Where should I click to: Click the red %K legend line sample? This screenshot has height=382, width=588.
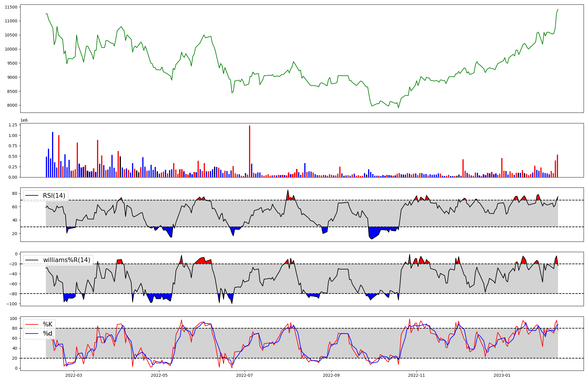[x=32, y=324]
